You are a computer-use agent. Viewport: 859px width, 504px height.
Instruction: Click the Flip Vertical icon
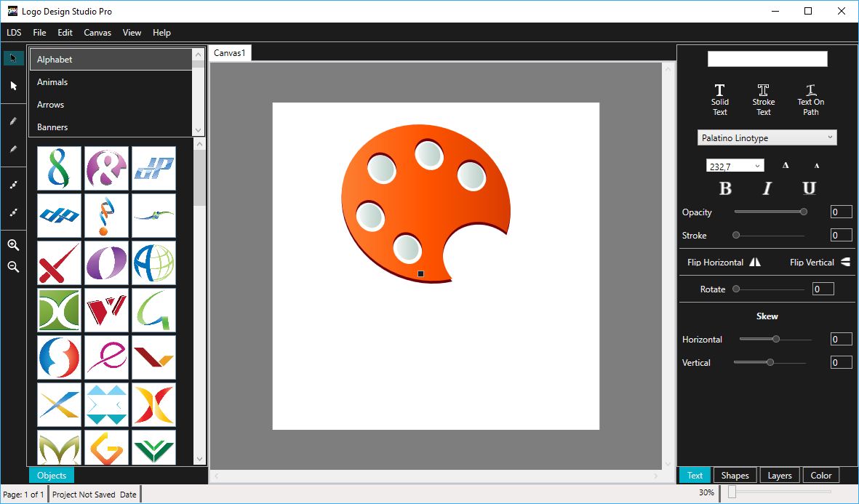[845, 262]
